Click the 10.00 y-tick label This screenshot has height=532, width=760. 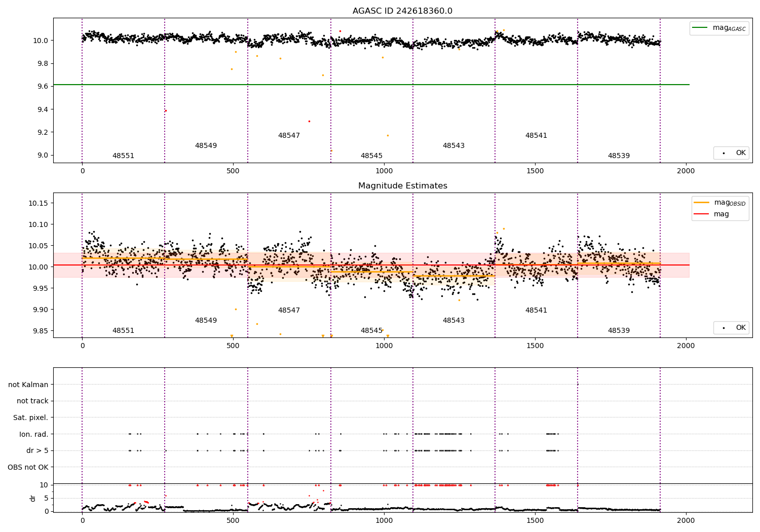39,268
